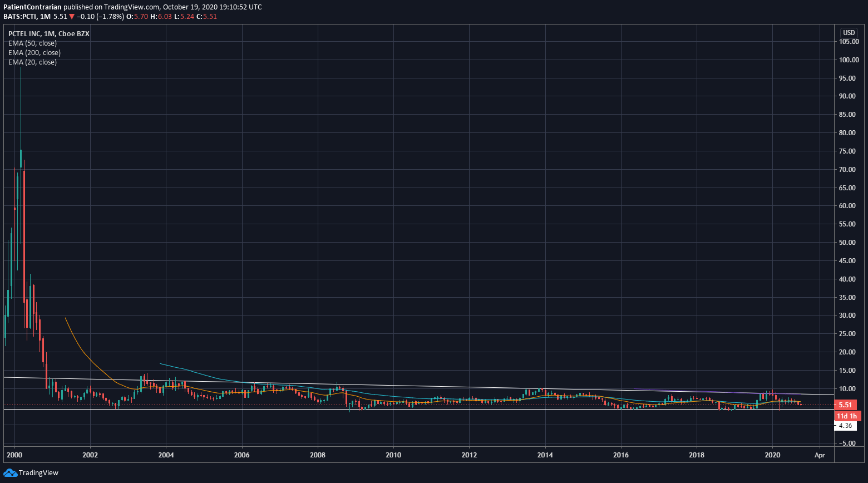
Task: Click the 2008 year label on time axis
Action: (318, 455)
